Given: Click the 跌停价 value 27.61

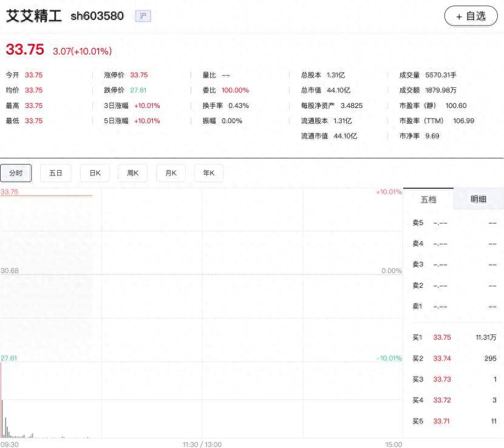Looking at the screenshot, I should [x=138, y=90].
